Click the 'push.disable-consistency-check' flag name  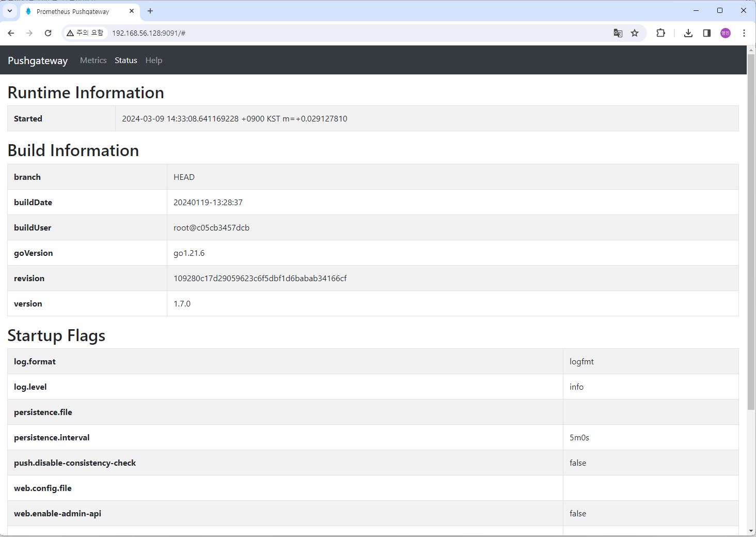tap(75, 463)
